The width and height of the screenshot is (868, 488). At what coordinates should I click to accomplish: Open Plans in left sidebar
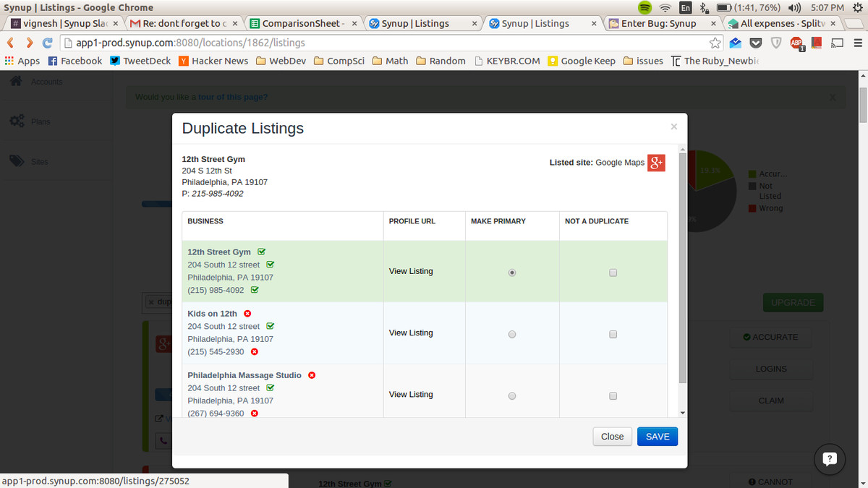click(30, 121)
